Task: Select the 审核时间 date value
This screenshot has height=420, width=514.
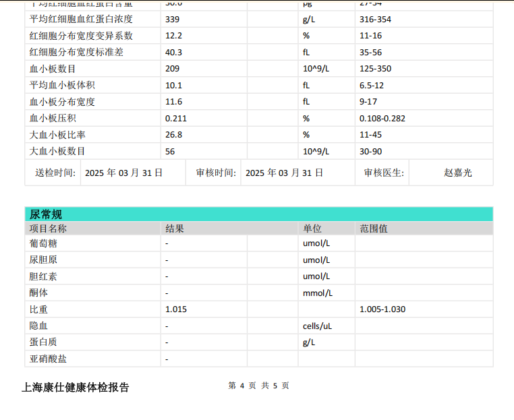Action: [284, 173]
